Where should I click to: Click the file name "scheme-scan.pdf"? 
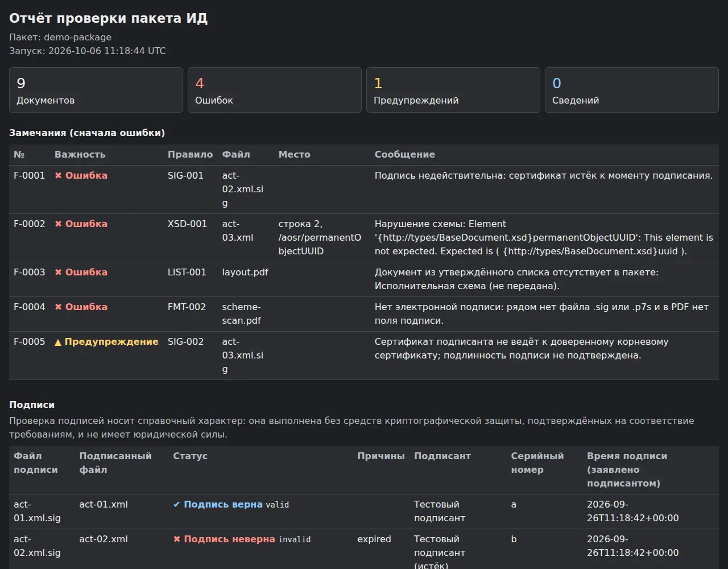coord(242,314)
